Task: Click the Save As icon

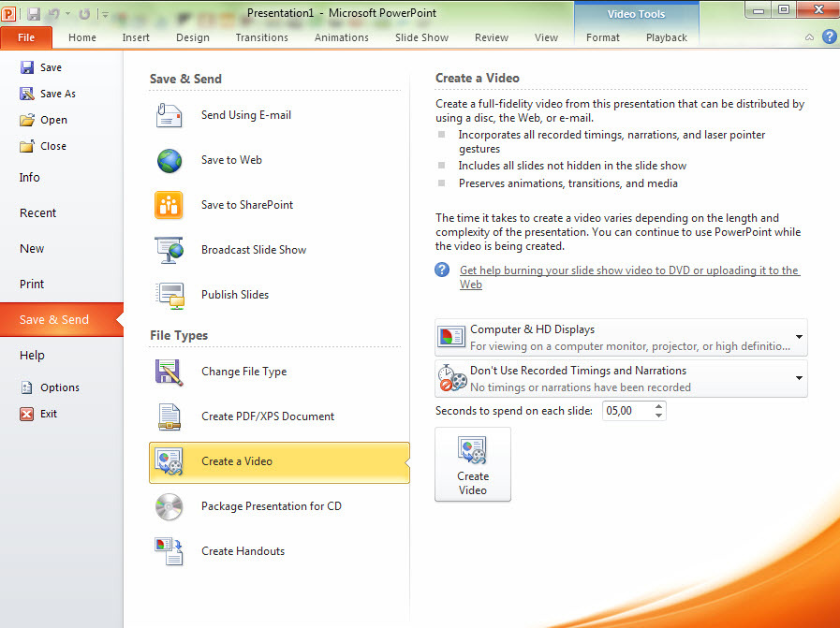Action: (27, 94)
